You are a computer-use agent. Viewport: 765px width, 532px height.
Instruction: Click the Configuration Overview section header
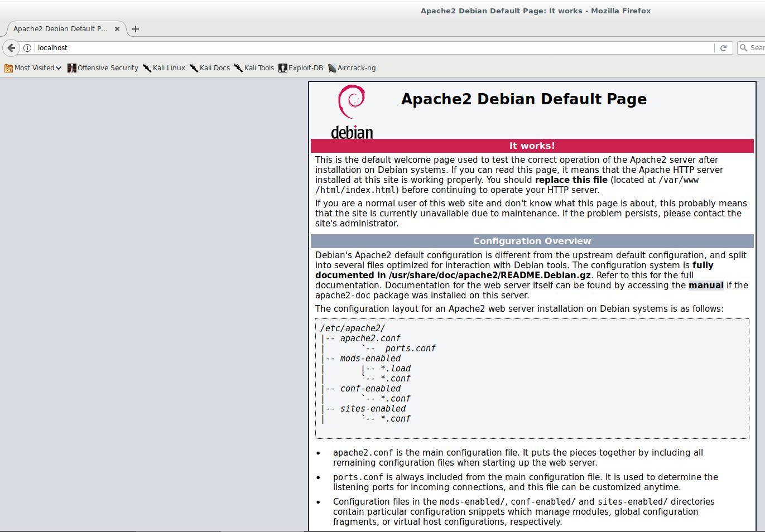coord(532,241)
